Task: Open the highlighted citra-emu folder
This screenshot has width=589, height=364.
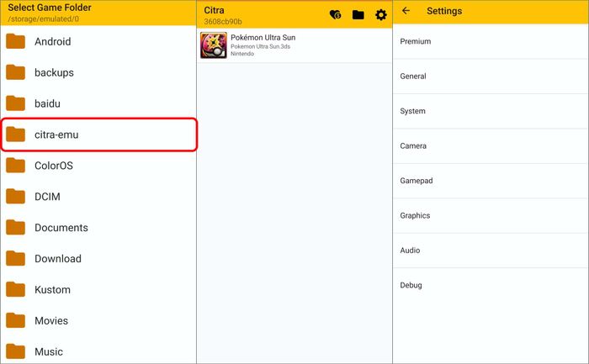Action: [x=56, y=135]
